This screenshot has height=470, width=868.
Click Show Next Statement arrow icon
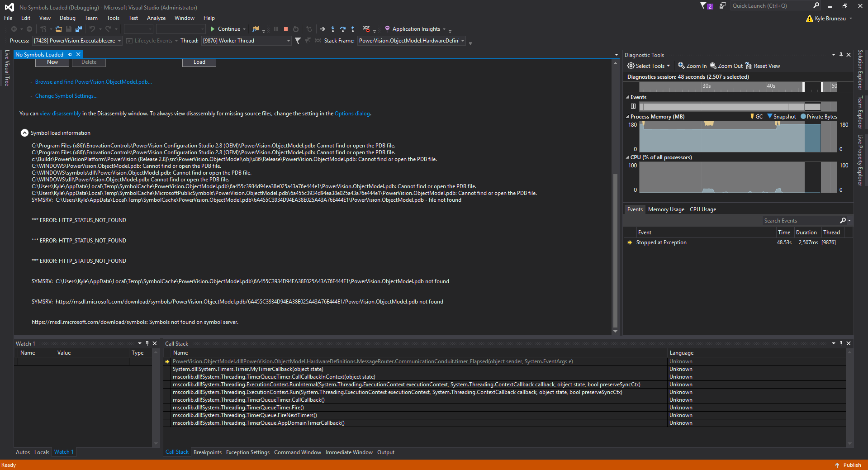[323, 29]
